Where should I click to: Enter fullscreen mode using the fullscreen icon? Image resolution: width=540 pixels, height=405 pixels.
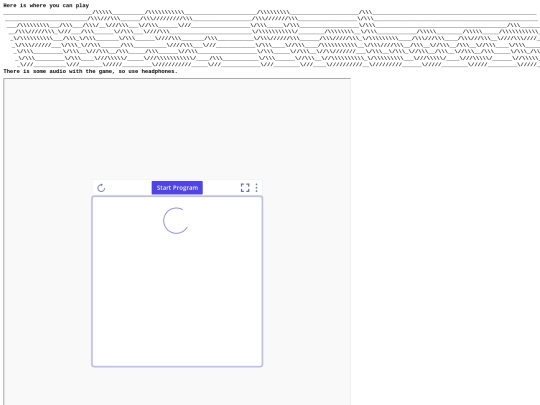(x=245, y=188)
